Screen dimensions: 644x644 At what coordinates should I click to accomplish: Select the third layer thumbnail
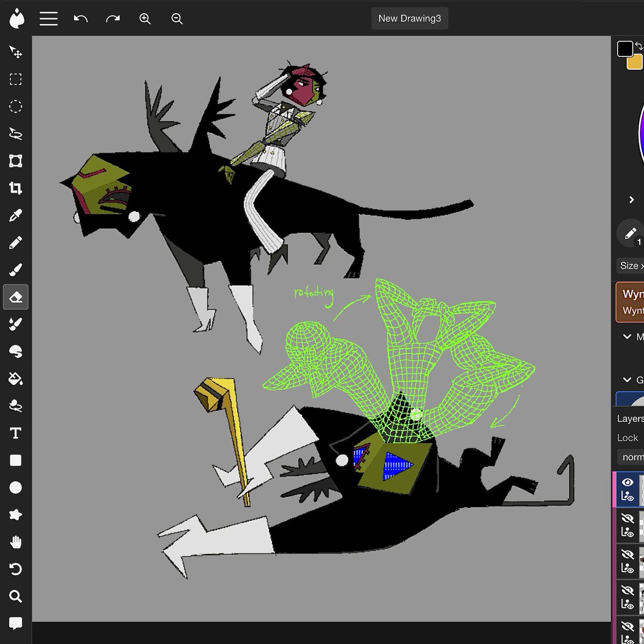point(641,561)
